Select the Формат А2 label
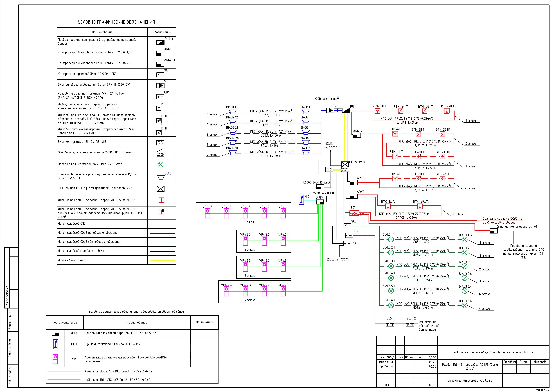Viewport: 554px width, 392px height. [x=542, y=390]
